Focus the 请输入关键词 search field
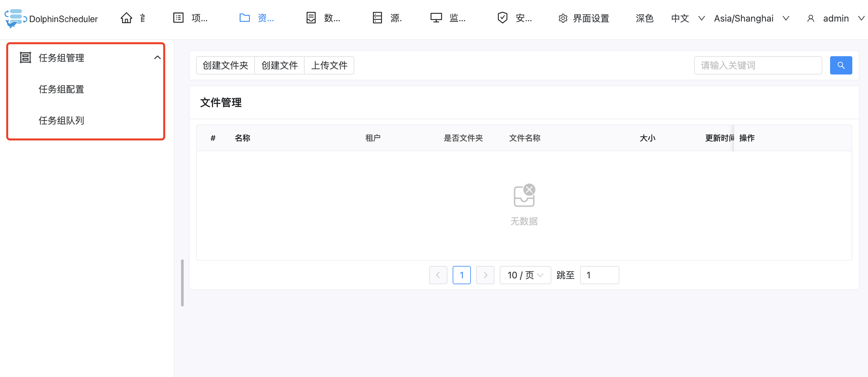 pos(758,65)
